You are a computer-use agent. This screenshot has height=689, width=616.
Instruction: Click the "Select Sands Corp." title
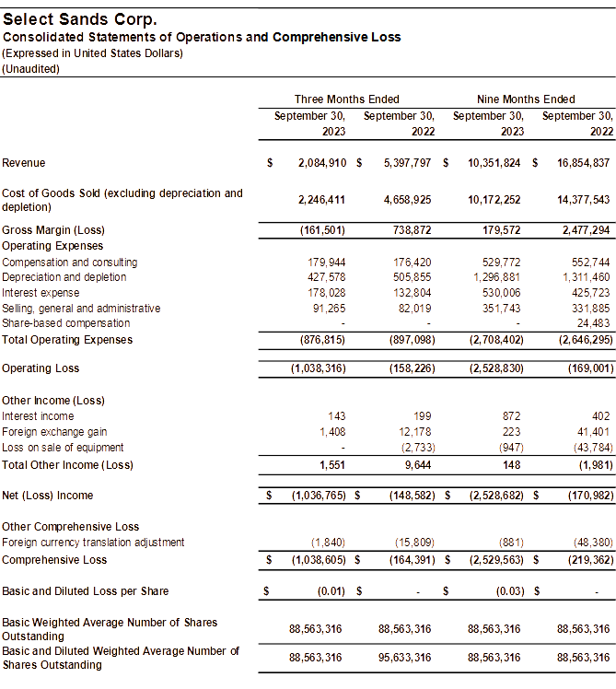(79, 19)
